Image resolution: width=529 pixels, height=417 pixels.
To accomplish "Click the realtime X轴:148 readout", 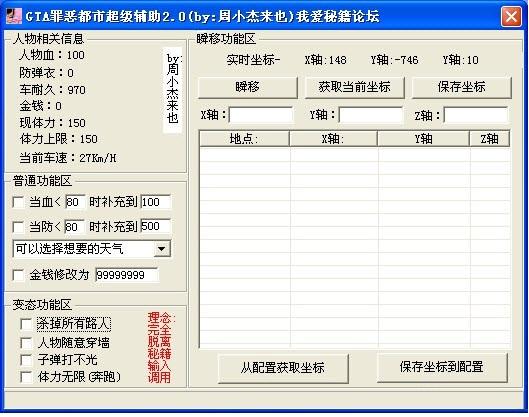I will (325, 60).
